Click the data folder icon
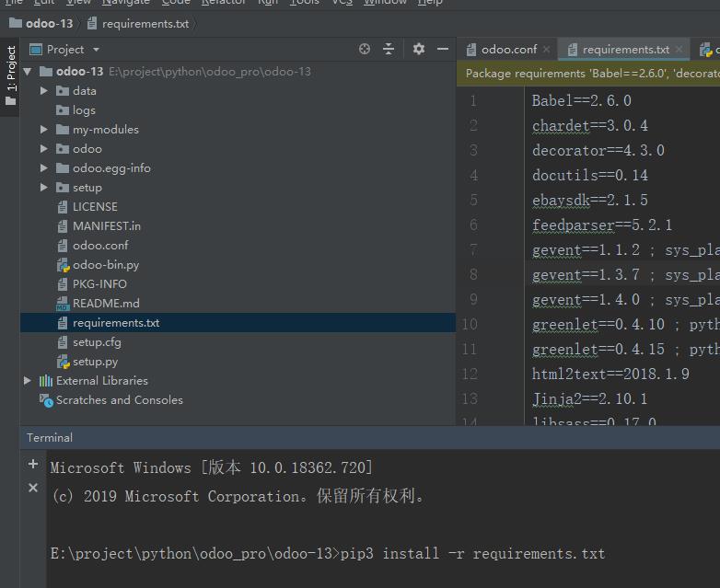Viewport: 720px width, 588px height. point(63,91)
